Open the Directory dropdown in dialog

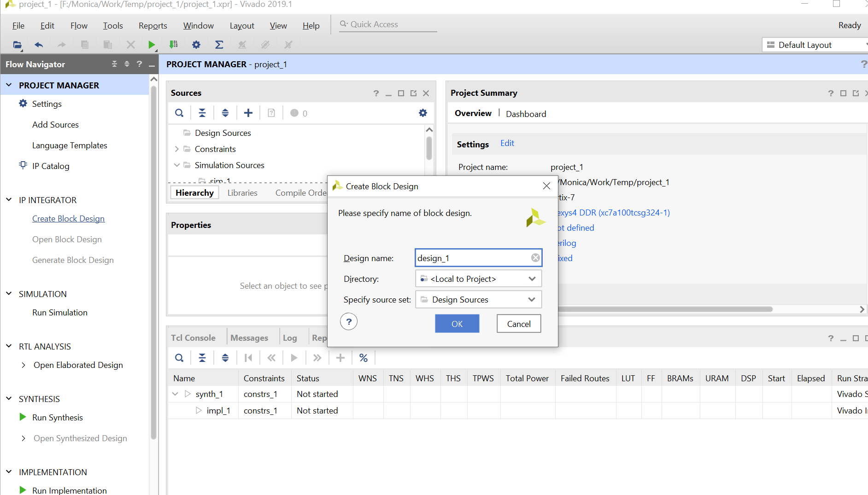click(x=478, y=279)
